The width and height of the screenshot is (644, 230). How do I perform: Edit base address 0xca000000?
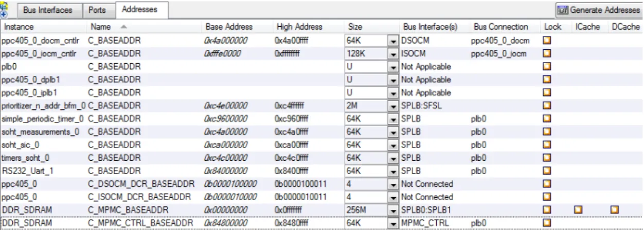coord(226,144)
